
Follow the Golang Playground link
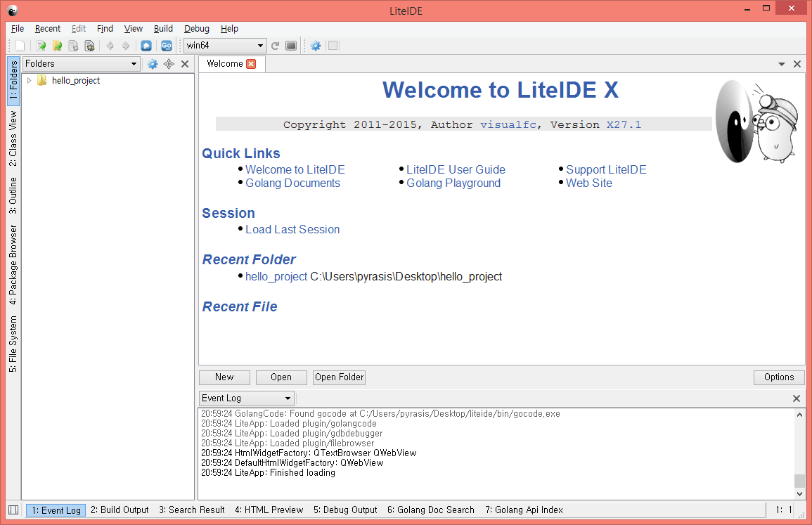453,183
